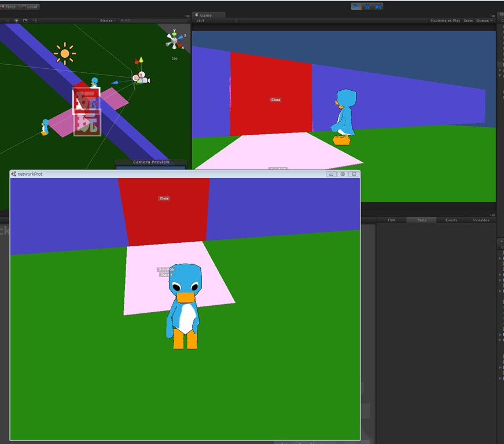The height and width of the screenshot is (444, 504).
Task: Open the Game view Gizmos dropdown
Action: coord(483,21)
